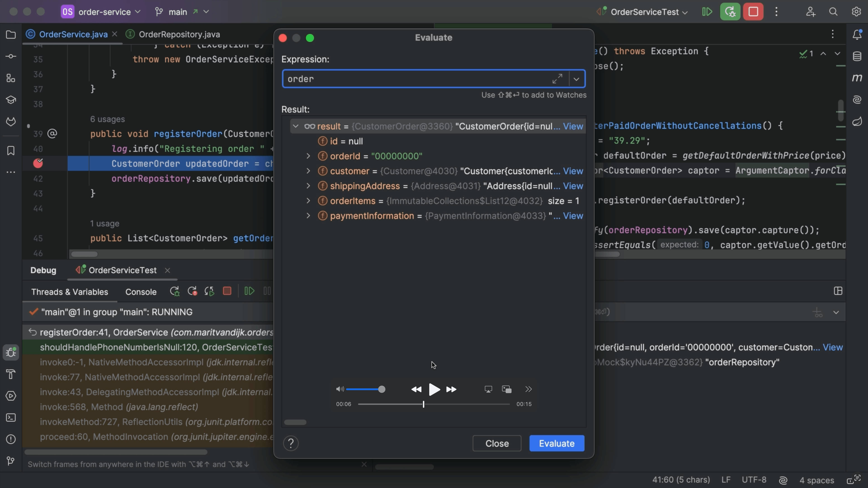Open the Project folder tool window
The height and width of the screenshot is (488, 868).
click(11, 34)
